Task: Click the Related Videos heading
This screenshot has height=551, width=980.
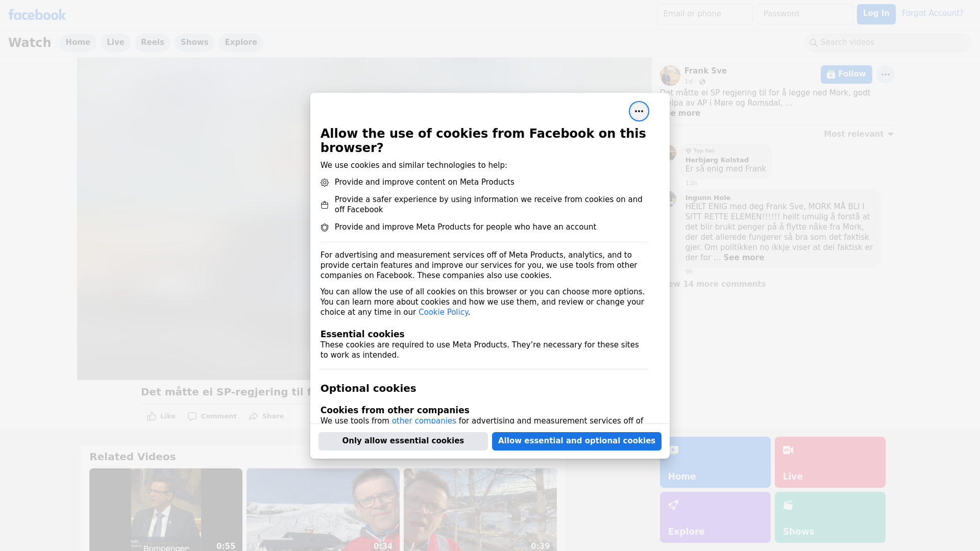Action: coord(132,457)
